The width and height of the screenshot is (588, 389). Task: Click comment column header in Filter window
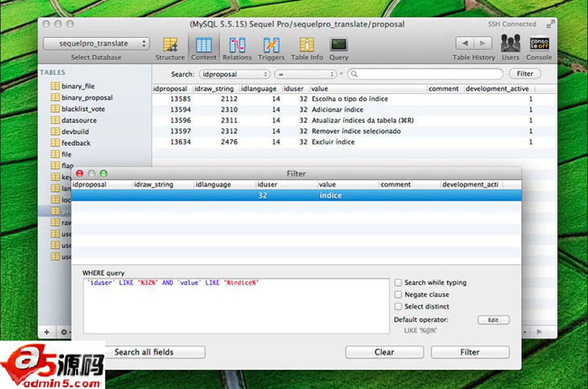point(410,185)
